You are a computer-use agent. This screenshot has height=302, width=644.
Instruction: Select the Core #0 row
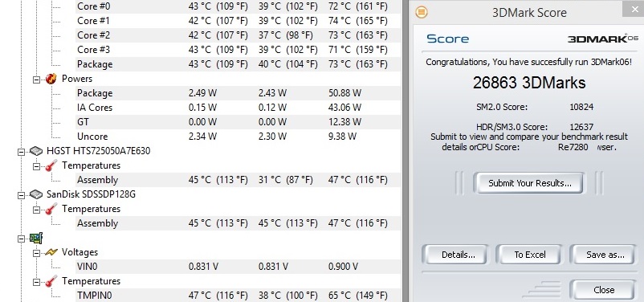(x=238, y=6)
